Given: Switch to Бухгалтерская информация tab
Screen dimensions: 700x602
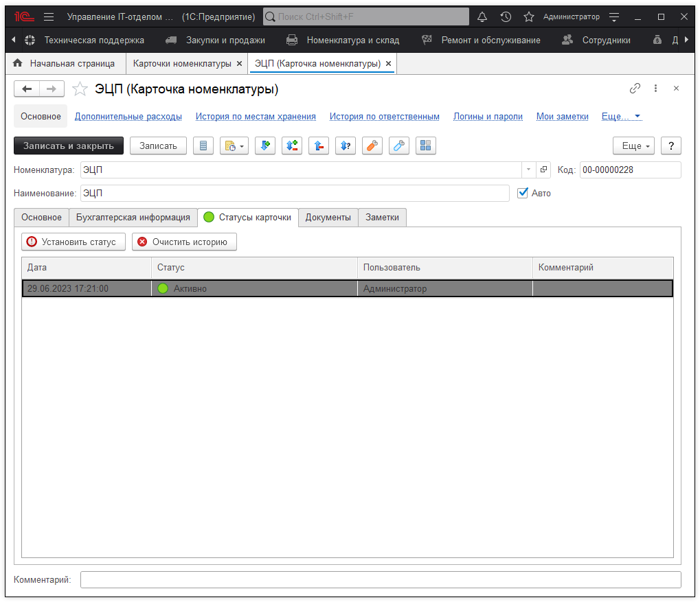Looking at the screenshot, I should (x=133, y=218).
